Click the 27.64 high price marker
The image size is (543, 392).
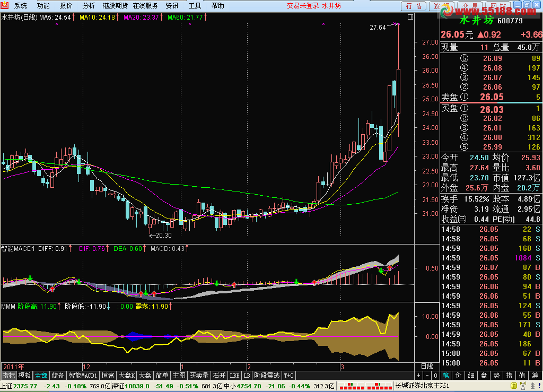click(378, 28)
